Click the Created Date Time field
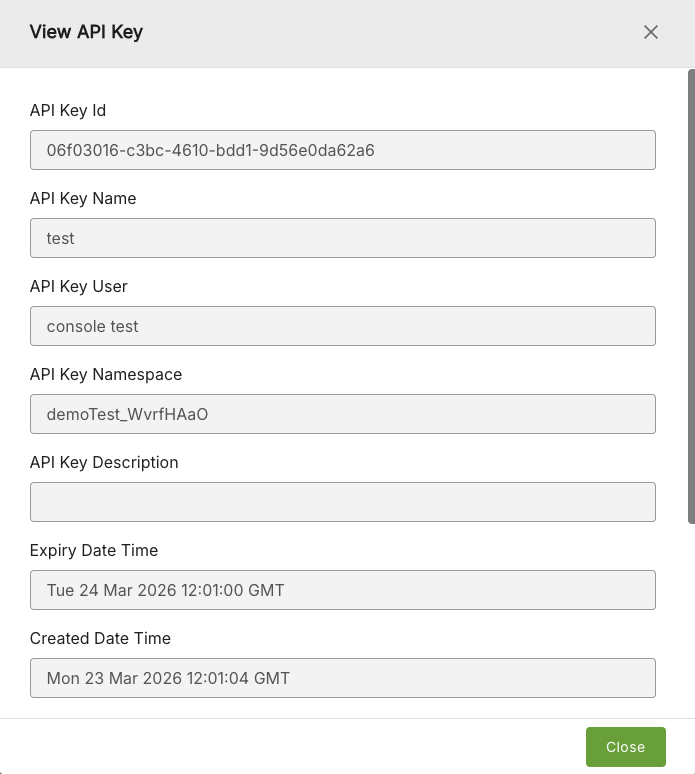The width and height of the screenshot is (695, 774). [342, 678]
